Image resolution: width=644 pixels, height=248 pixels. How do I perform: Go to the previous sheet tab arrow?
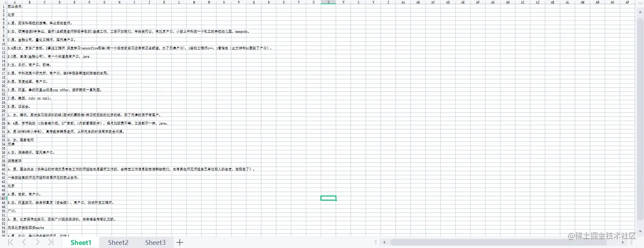coord(24,242)
